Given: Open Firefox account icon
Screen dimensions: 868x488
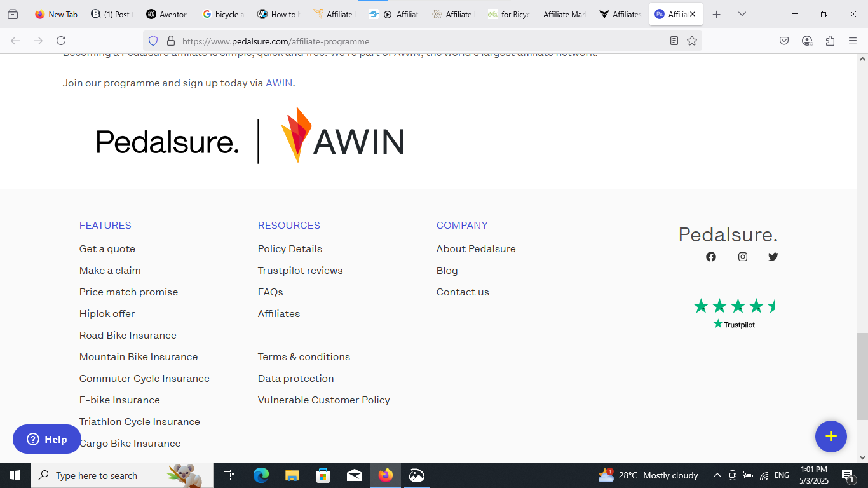Looking at the screenshot, I should 807,41.
